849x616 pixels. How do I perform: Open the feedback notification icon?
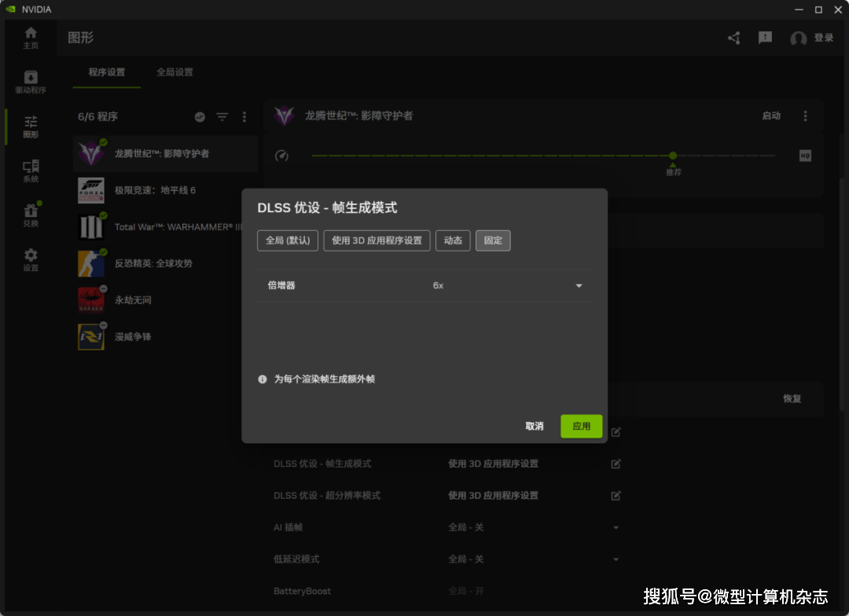[x=765, y=38]
